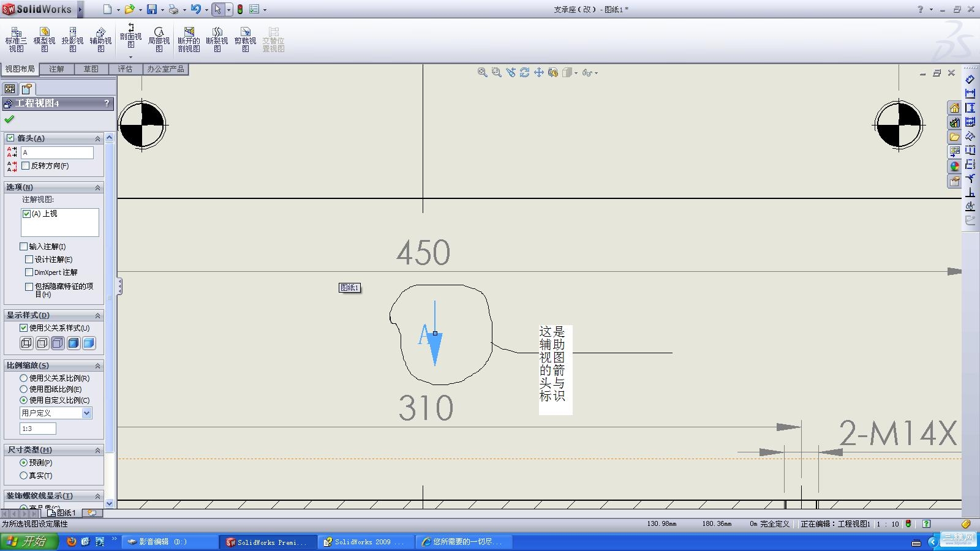Screen dimensions: 980x551
Task: Click the rebuild traffic light icon
Action: 240,9
